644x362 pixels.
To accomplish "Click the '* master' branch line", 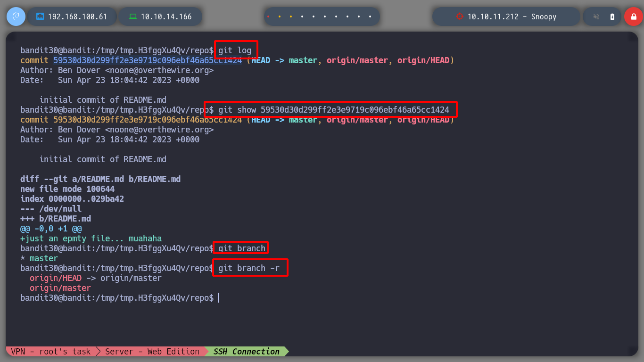I will click(x=39, y=258).
